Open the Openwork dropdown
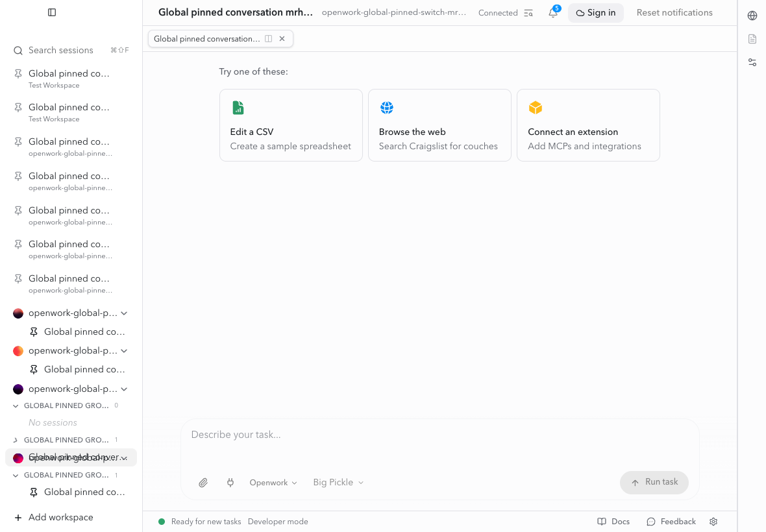This screenshot has height=532, width=766. [x=273, y=483]
